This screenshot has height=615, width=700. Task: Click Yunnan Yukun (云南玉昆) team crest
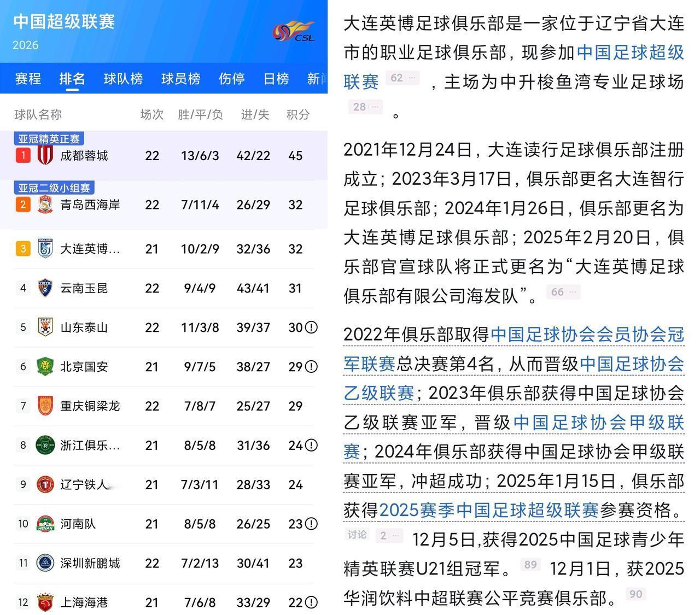[45, 288]
